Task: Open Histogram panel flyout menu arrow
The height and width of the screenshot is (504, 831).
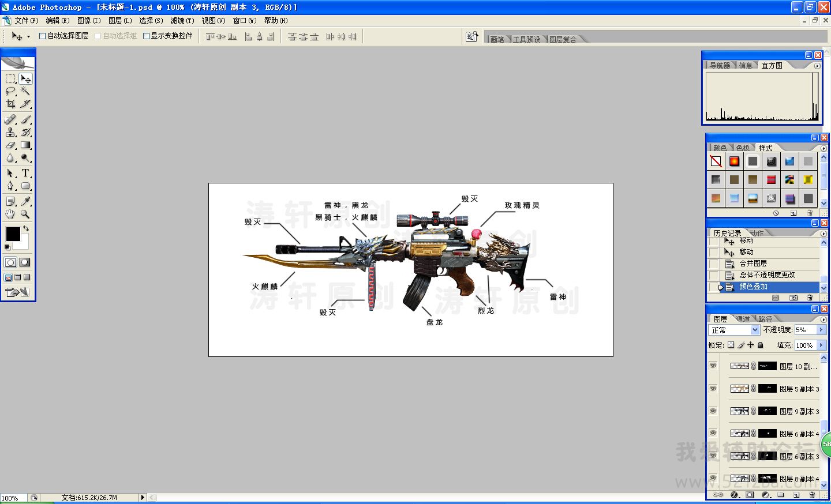Action: coord(817,66)
